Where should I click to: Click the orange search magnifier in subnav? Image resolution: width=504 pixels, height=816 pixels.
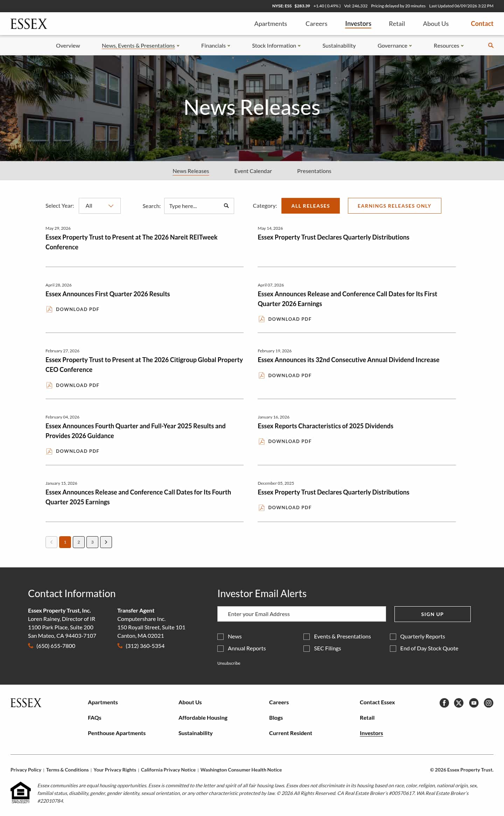(491, 46)
